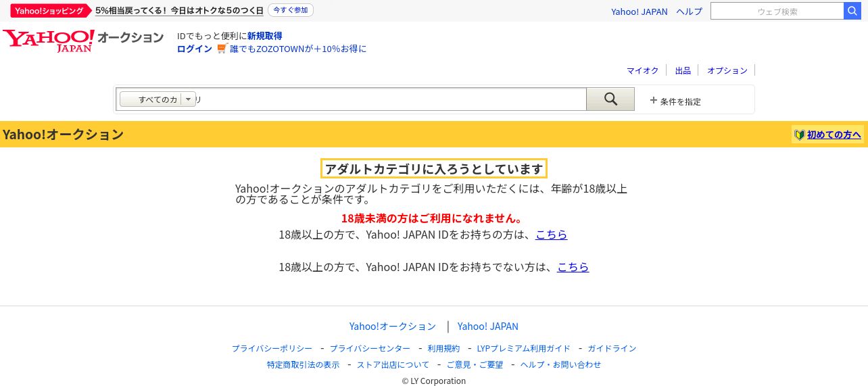Click こちら link for Yahoo ID holders
The image size is (868, 386).
pyautogui.click(x=552, y=235)
